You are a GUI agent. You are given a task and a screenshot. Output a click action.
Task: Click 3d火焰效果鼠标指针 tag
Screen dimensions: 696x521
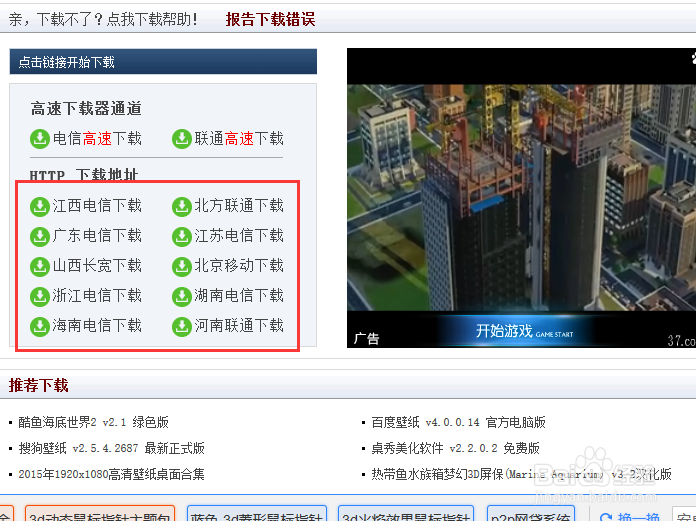(x=406, y=514)
